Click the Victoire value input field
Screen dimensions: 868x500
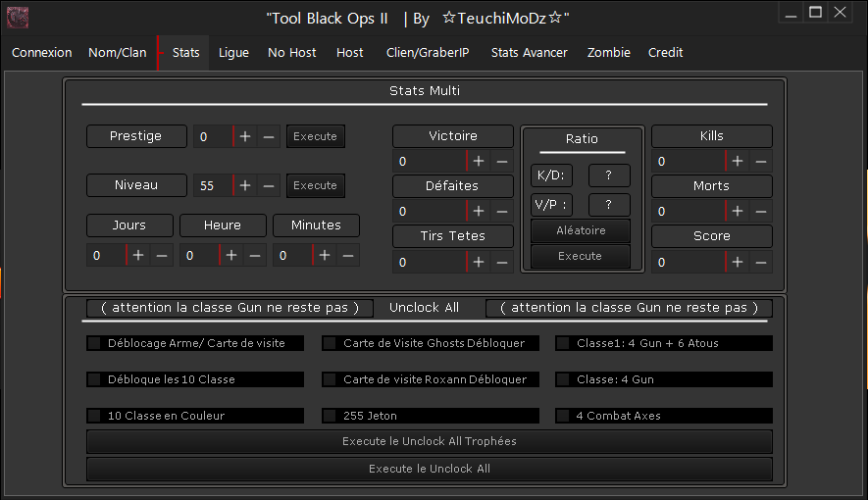click(x=430, y=162)
